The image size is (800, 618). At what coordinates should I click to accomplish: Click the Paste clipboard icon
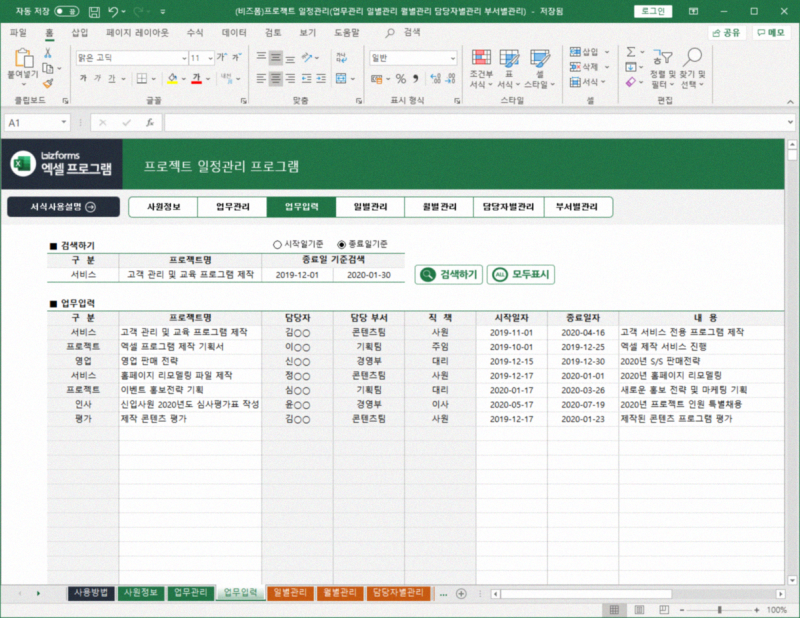point(23,59)
